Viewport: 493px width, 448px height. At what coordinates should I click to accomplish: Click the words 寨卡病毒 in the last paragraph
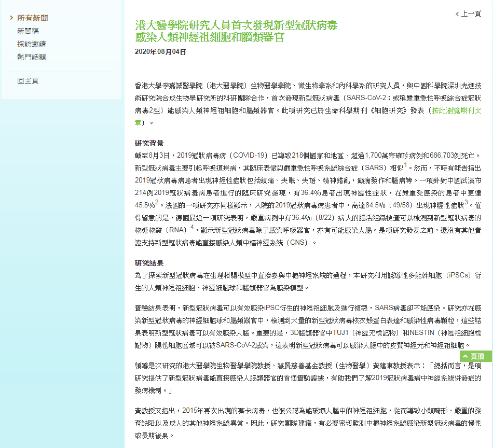251,411
